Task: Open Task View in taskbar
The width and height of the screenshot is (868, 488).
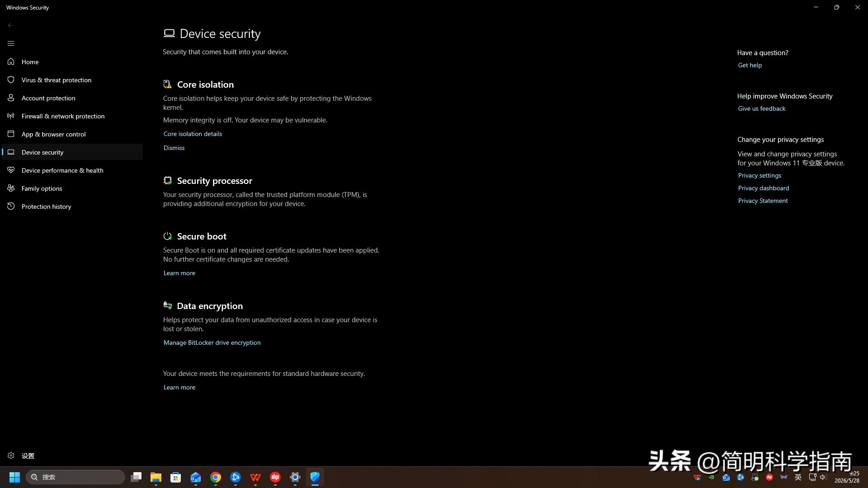Action: [136, 477]
